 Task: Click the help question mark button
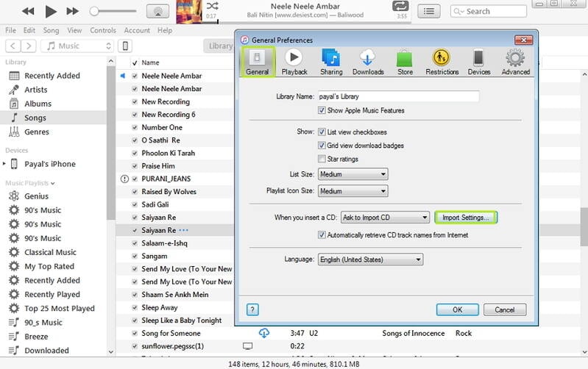(x=252, y=309)
